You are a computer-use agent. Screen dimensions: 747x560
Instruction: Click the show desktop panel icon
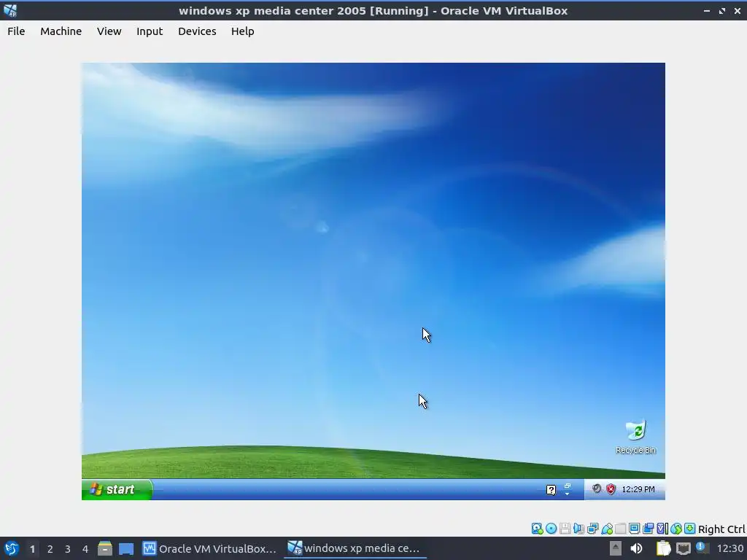coord(125,548)
